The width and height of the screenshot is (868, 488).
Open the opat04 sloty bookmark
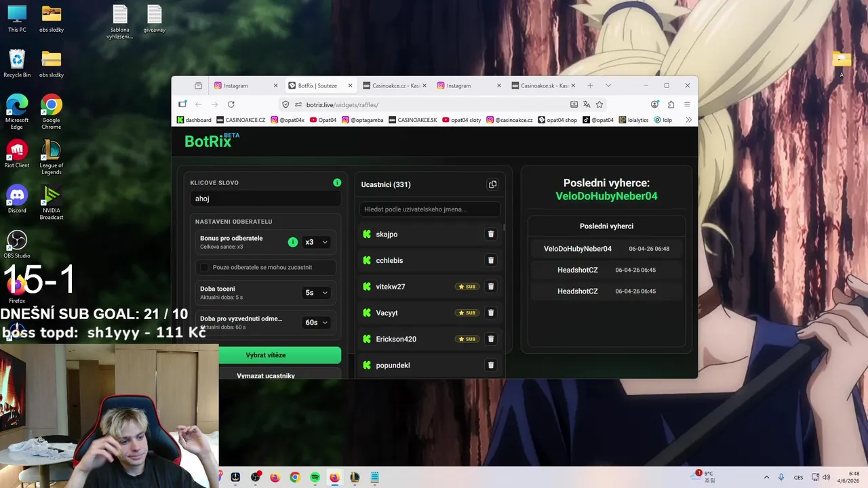point(462,120)
